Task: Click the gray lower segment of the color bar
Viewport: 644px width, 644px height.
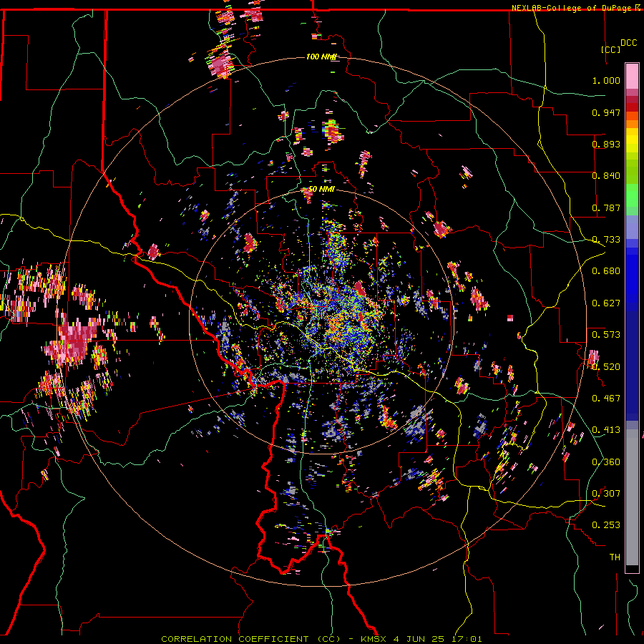Action: 632,497
